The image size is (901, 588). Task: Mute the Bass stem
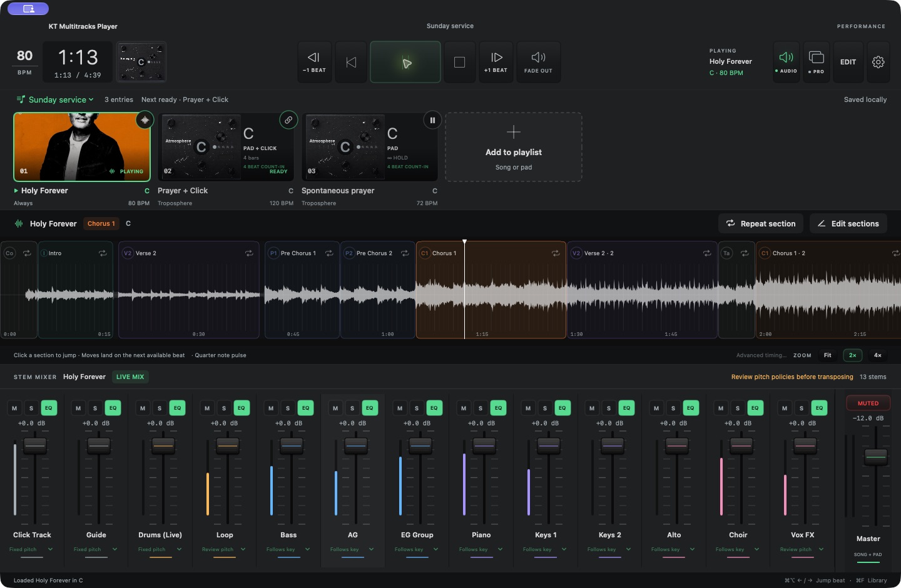tap(271, 408)
